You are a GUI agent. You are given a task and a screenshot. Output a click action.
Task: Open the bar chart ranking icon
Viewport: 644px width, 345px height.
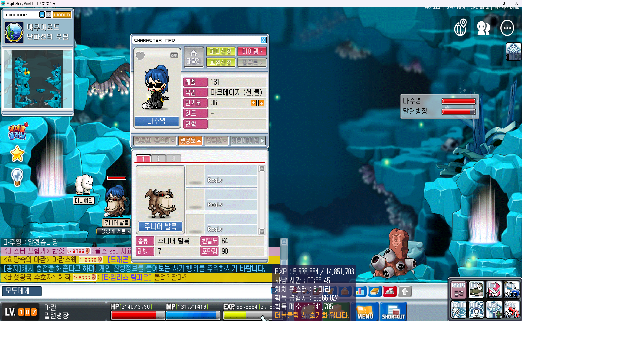[360, 291]
